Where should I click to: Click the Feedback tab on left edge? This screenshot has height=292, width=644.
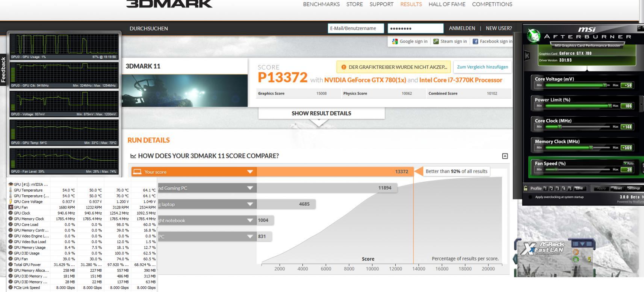3,70
